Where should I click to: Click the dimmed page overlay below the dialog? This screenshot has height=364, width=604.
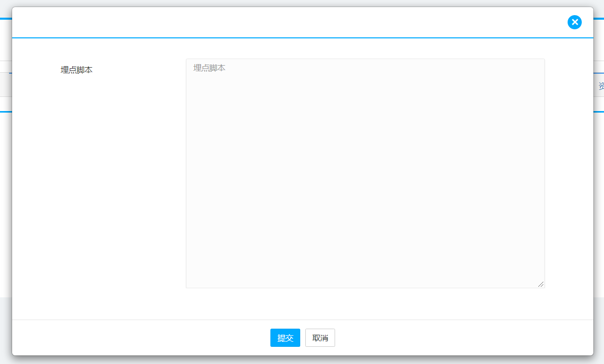[x=303, y=360]
